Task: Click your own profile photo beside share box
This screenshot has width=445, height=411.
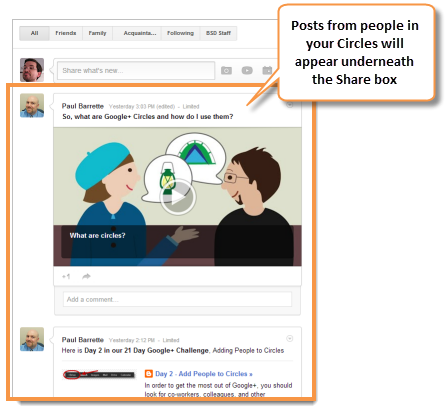Action: tap(32, 70)
